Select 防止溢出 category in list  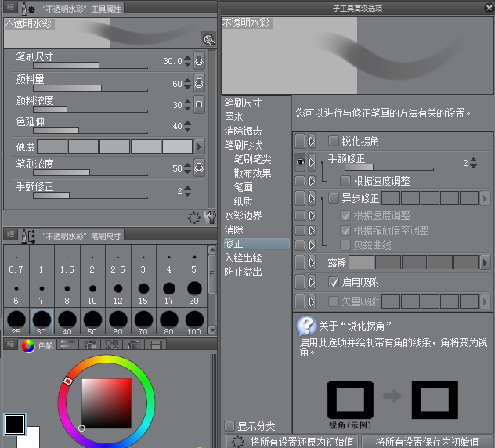(x=243, y=272)
